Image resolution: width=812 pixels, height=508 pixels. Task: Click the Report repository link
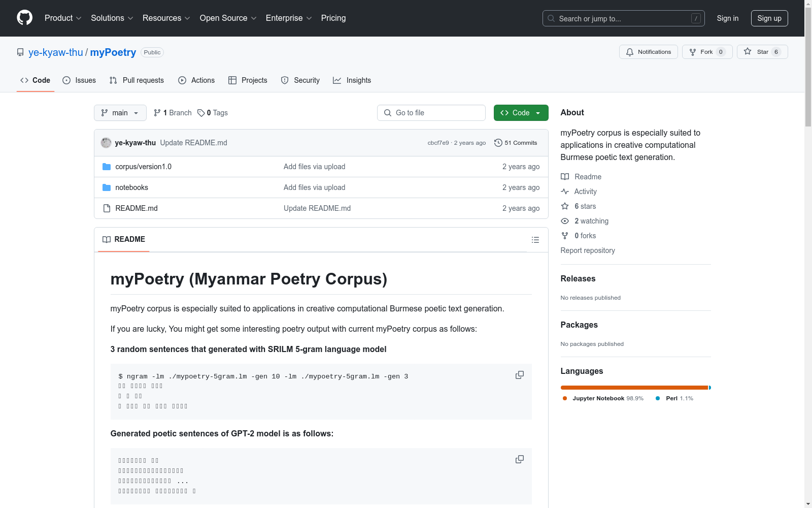pos(588,250)
